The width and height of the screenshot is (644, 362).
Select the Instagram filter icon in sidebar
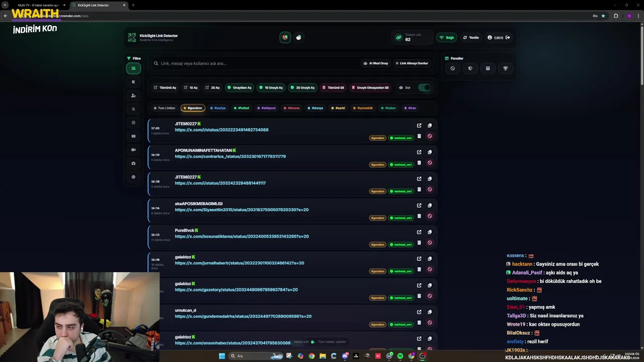[133, 123]
